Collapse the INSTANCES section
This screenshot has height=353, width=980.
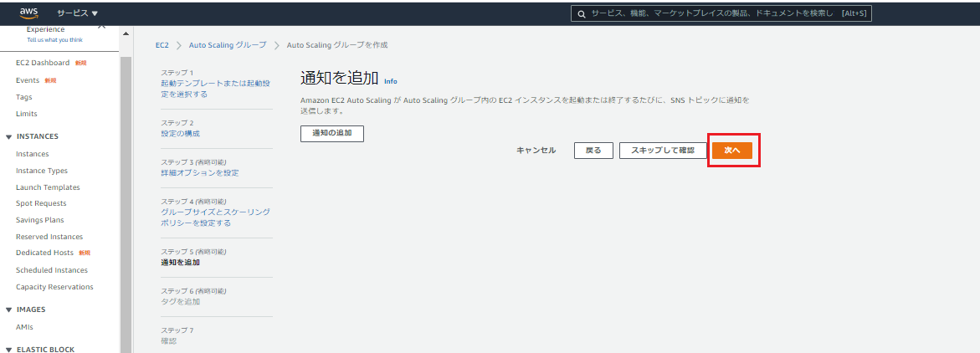8,137
